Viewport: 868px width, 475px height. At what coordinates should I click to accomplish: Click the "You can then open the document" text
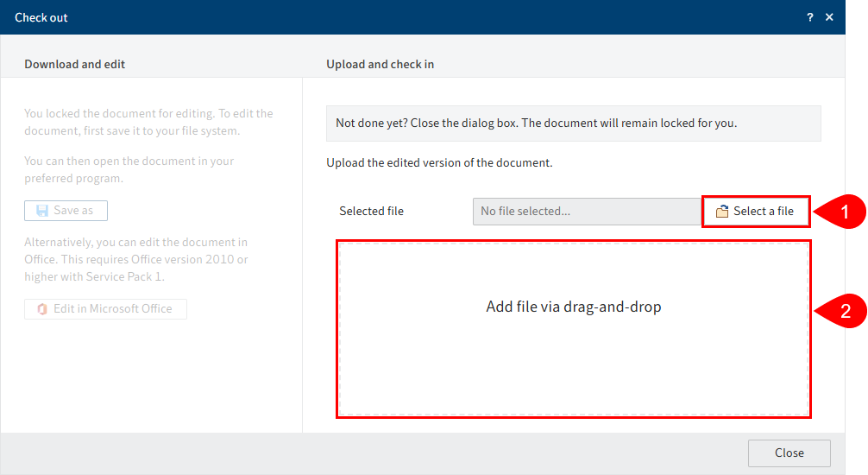pyautogui.click(x=129, y=169)
